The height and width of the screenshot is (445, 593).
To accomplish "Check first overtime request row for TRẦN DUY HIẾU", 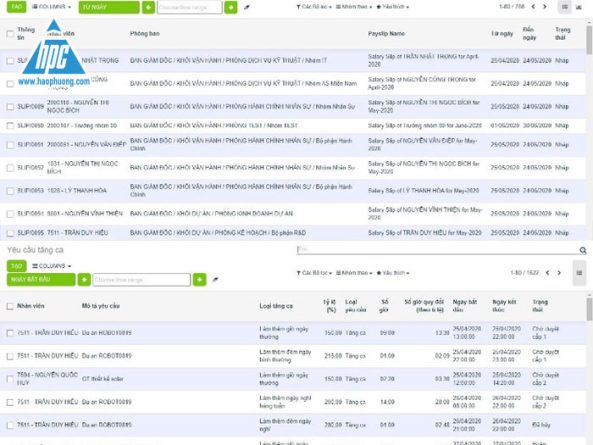I will 10,333.
